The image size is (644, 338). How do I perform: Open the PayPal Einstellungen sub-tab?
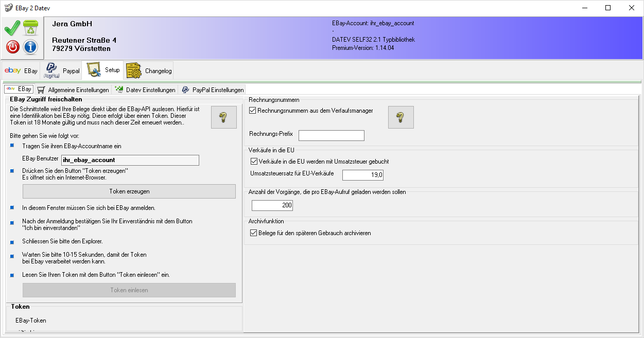click(212, 90)
